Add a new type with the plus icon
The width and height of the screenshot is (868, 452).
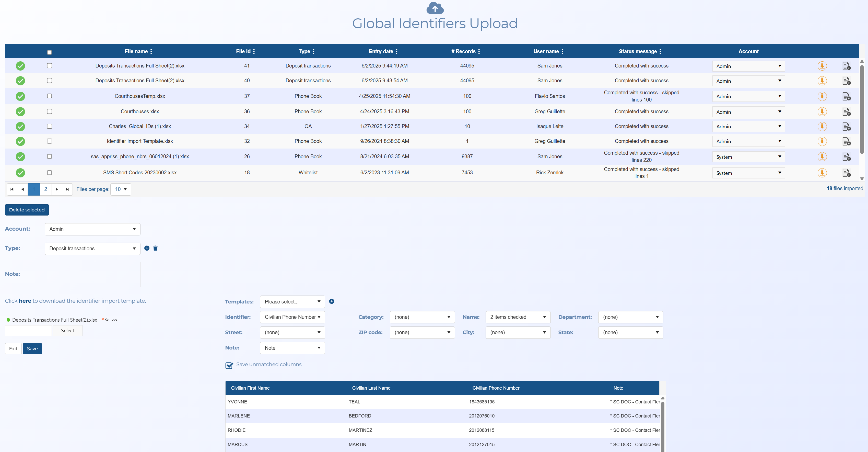coord(147,248)
